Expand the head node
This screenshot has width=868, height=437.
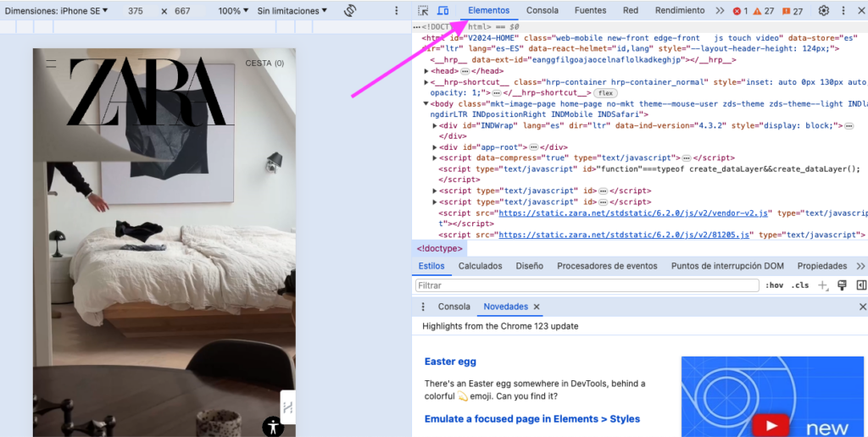(x=426, y=71)
